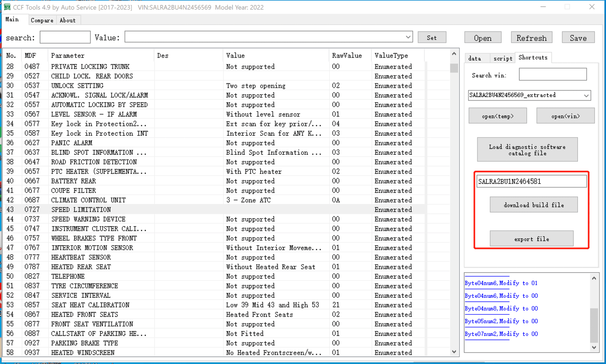Switch to the Compare tab
Image resolution: width=606 pixels, height=364 pixels.
click(42, 20)
